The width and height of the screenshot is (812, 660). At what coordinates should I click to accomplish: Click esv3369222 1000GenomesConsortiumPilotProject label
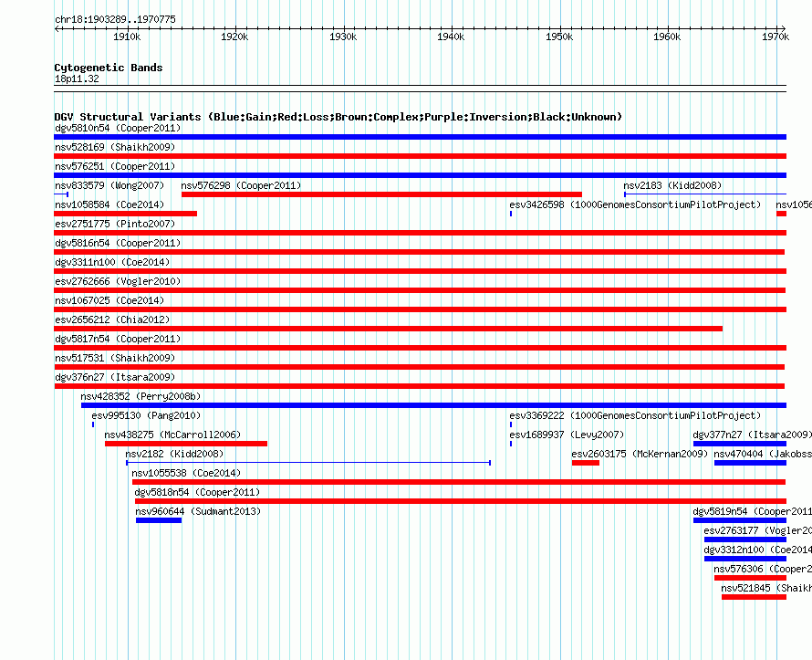pos(635,415)
